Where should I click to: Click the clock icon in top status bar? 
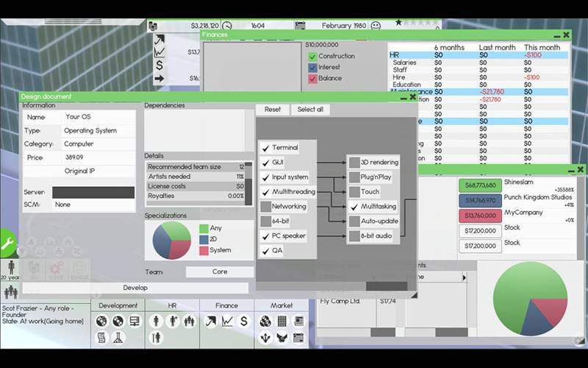click(x=227, y=26)
